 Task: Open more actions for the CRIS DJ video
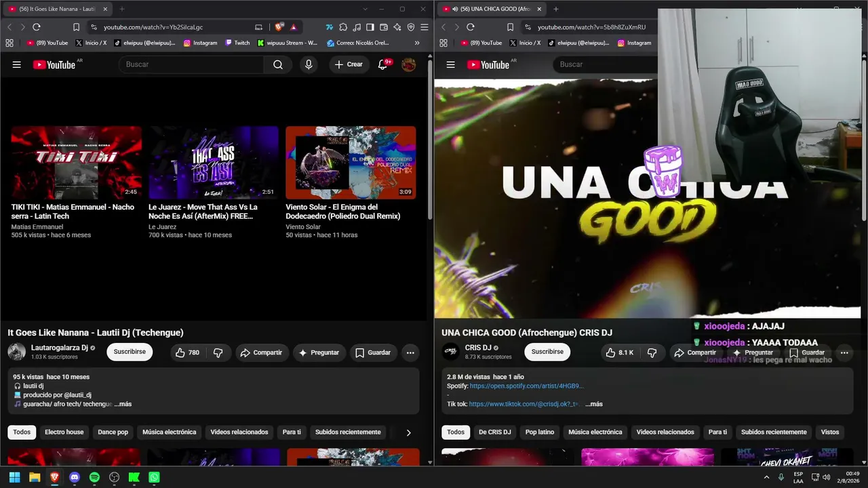pos(844,352)
